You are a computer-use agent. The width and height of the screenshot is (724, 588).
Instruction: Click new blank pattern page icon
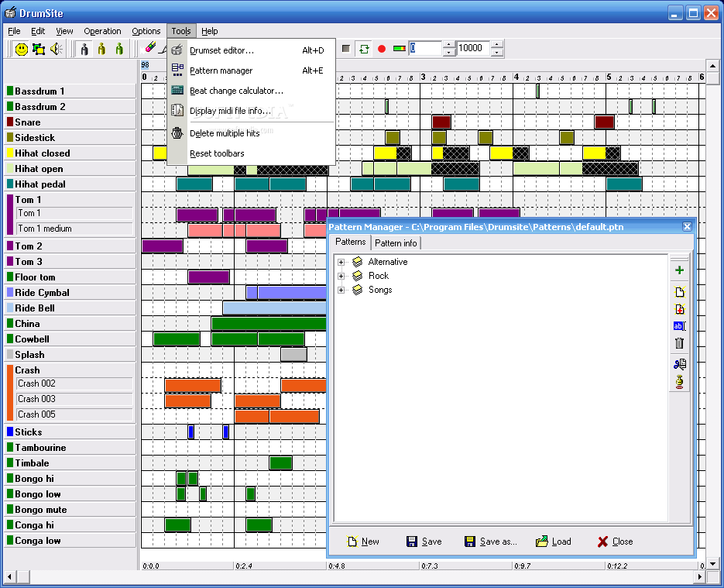(x=679, y=292)
